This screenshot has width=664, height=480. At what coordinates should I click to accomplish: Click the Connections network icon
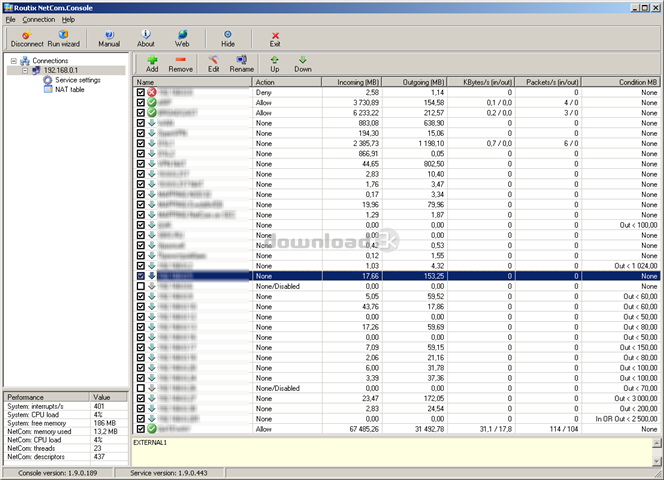coord(25,61)
